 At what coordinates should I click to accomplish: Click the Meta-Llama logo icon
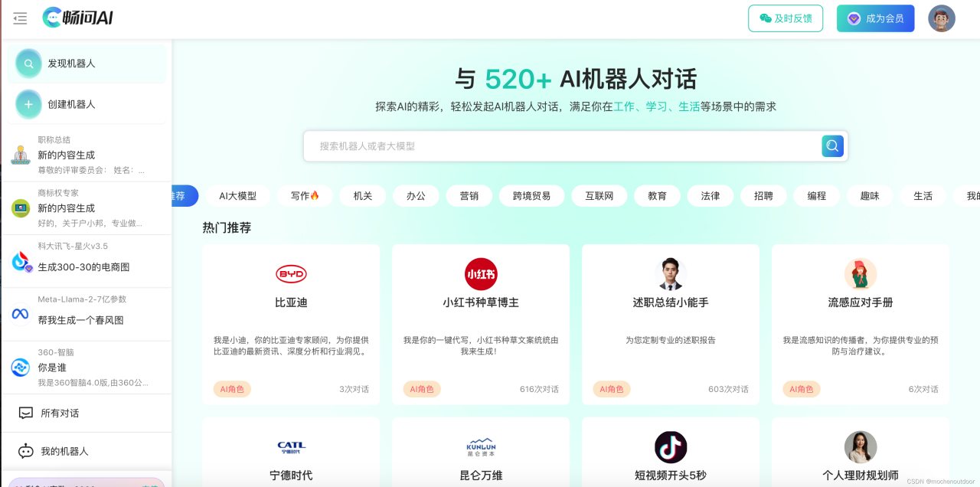pyautogui.click(x=21, y=314)
